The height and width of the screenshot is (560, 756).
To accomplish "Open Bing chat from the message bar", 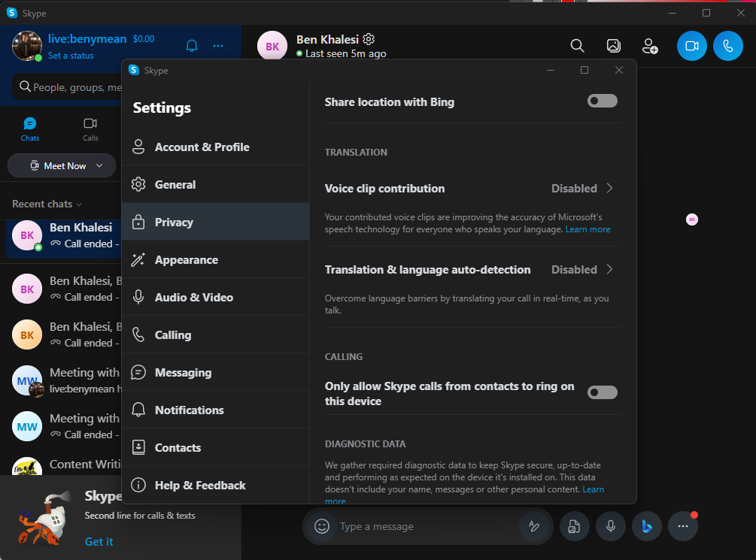I will 646,526.
